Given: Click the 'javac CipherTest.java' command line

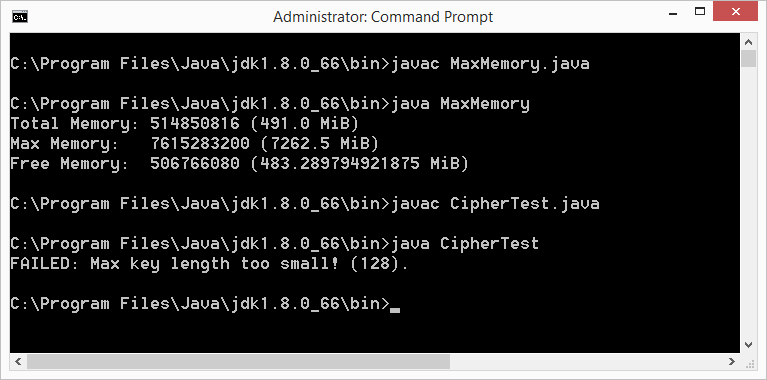Looking at the screenshot, I should (x=305, y=204).
